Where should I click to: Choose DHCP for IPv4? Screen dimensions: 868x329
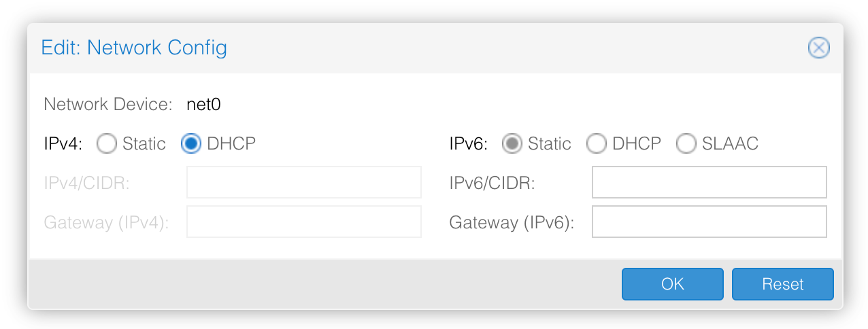[191, 143]
